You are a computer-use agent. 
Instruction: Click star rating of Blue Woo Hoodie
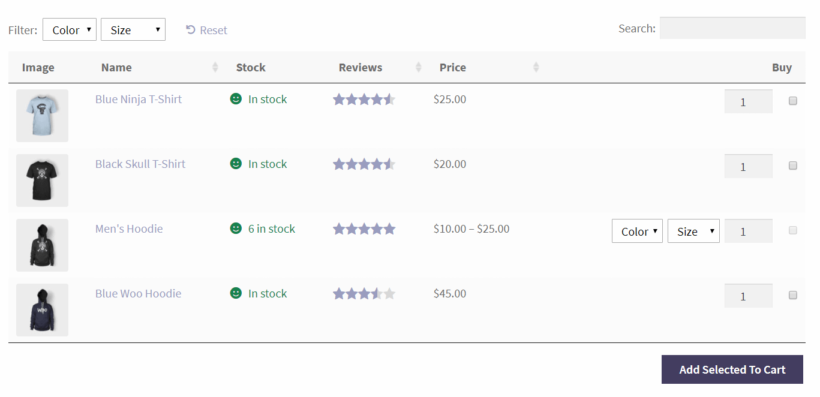tap(364, 294)
